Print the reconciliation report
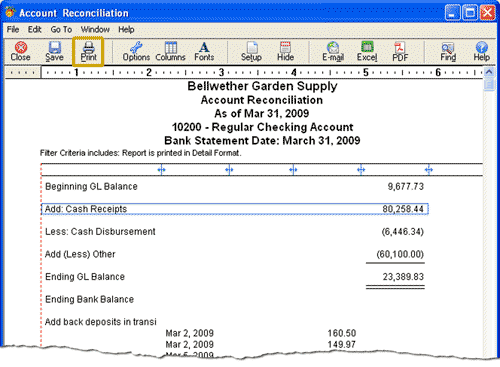The image size is (500, 367). point(88,52)
